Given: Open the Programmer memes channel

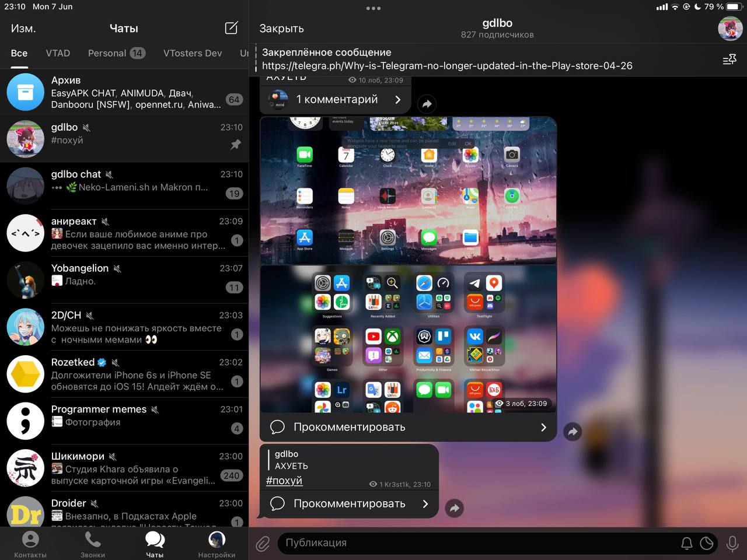Looking at the screenshot, I should (x=124, y=421).
